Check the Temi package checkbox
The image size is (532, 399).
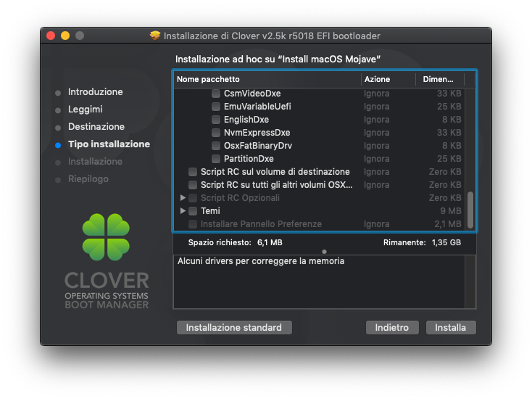click(x=193, y=211)
